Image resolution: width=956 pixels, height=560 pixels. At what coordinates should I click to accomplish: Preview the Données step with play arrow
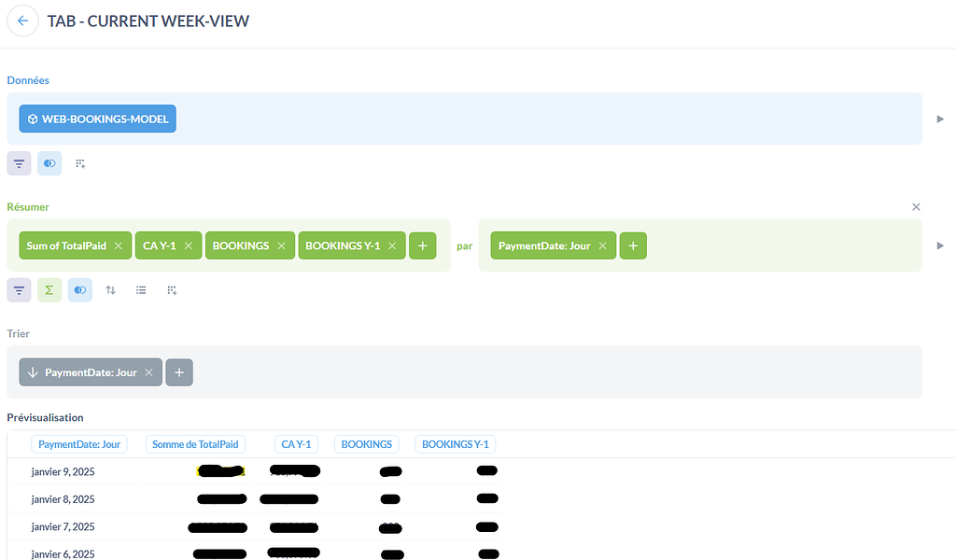tap(940, 119)
